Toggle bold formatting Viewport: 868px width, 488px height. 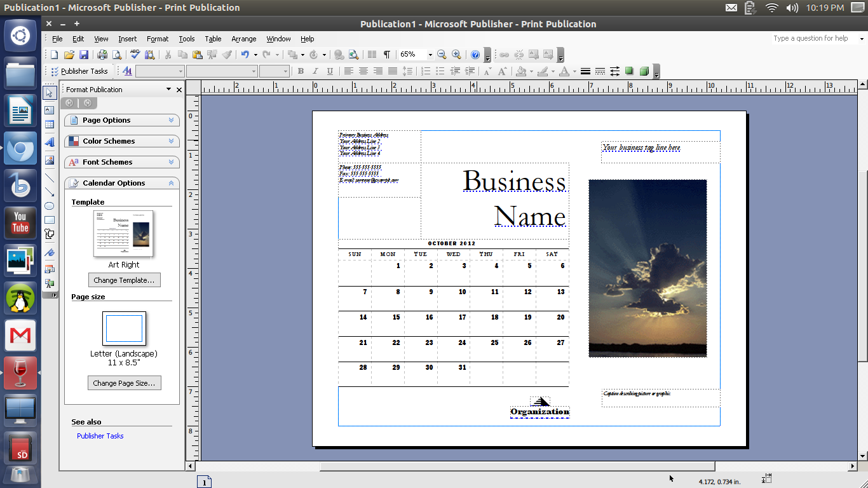(300, 71)
